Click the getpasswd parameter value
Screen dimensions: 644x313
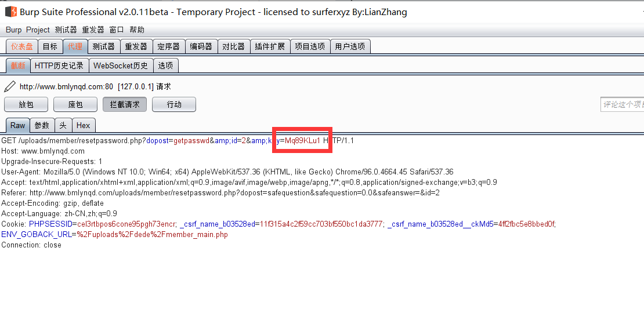coord(191,141)
